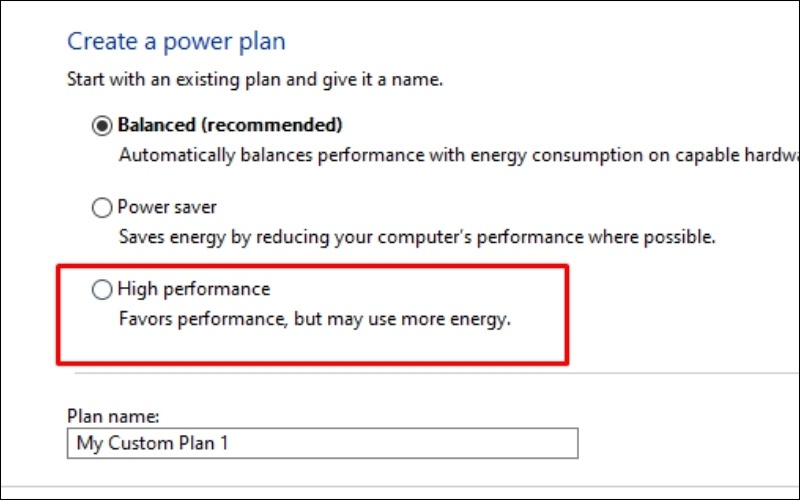Click the "High performance" option label

click(x=194, y=290)
